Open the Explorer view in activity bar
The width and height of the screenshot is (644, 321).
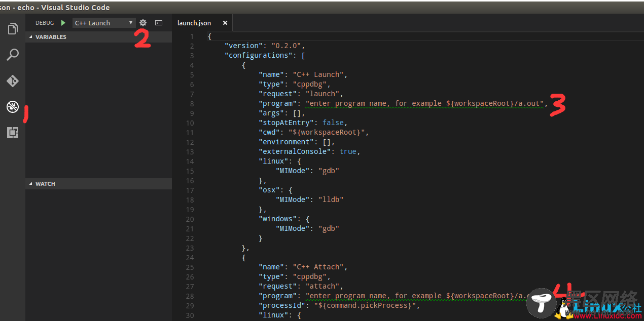(13, 29)
